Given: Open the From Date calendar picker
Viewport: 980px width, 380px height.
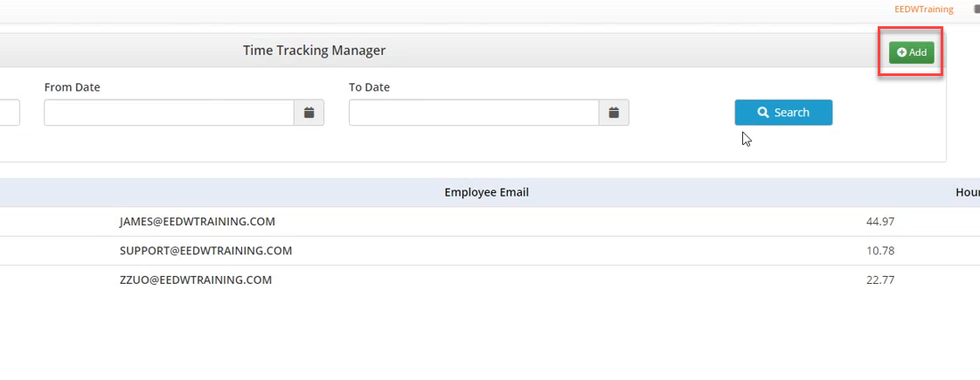Looking at the screenshot, I should click(309, 113).
